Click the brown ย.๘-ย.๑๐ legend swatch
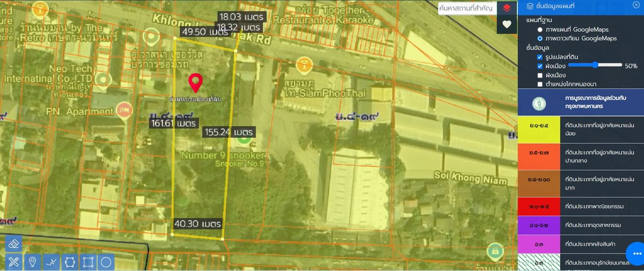Image resolution: width=644 pixels, height=271 pixels. click(x=539, y=184)
